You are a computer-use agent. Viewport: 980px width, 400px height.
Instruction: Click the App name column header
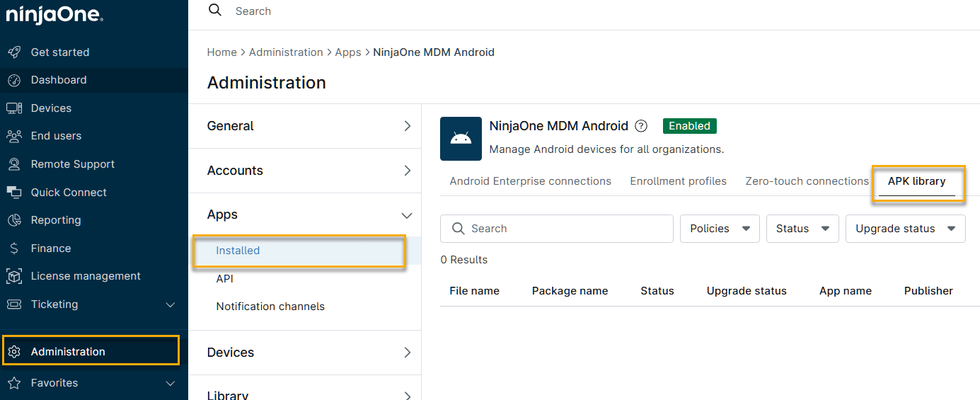[846, 291]
